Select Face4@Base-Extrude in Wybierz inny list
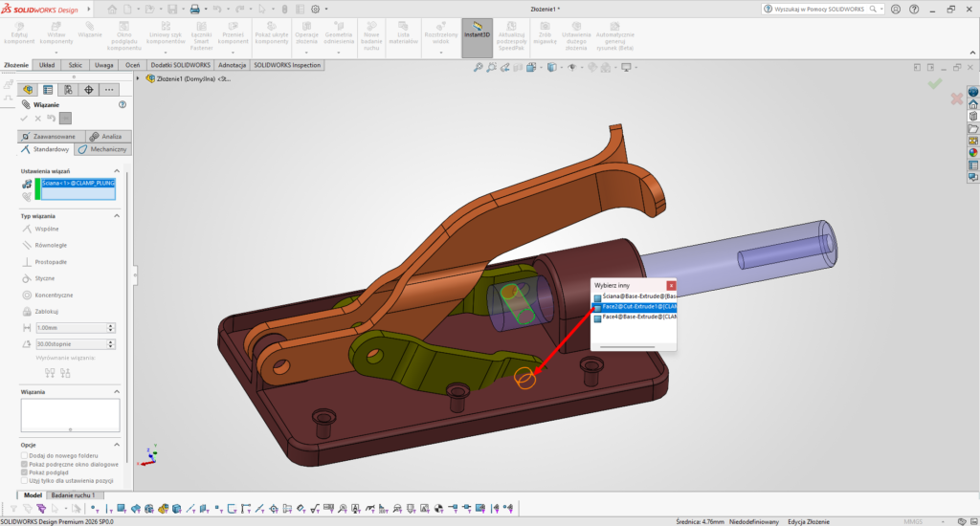980x526 pixels. click(634, 318)
